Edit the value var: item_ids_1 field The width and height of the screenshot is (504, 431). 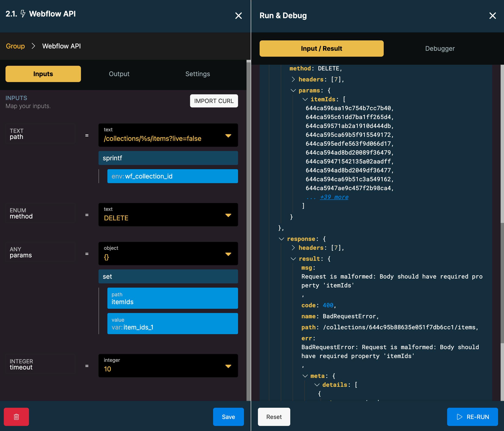173,324
